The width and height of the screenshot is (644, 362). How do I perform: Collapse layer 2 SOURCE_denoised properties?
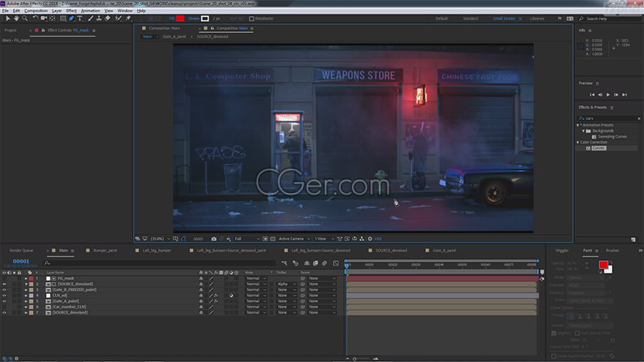coord(26,284)
